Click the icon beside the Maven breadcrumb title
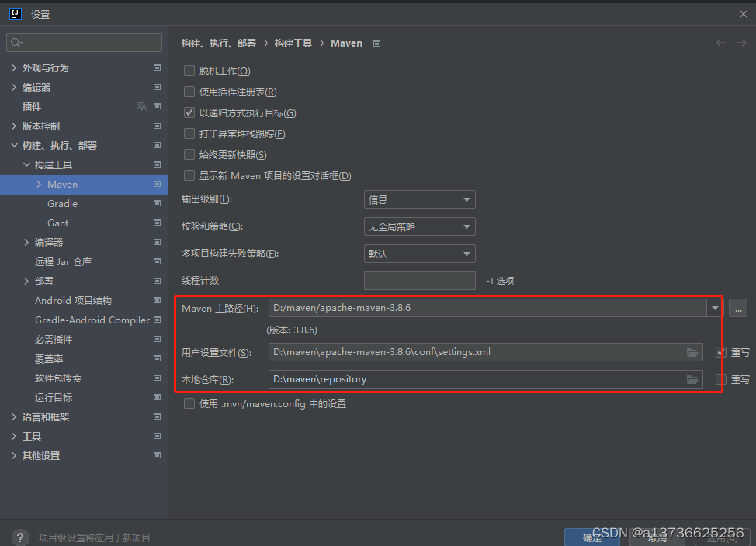 pyautogui.click(x=377, y=43)
